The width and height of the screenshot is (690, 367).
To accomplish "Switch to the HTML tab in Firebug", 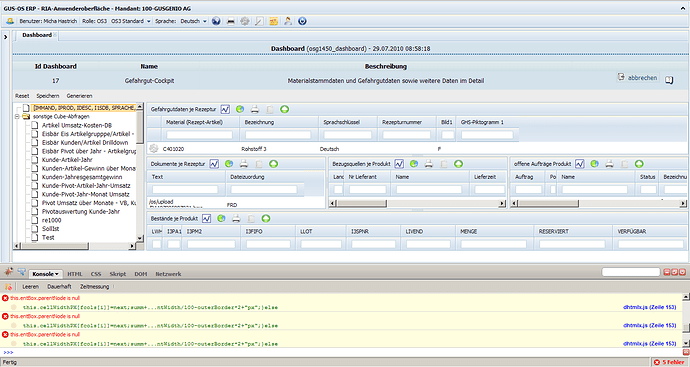I will (x=75, y=274).
